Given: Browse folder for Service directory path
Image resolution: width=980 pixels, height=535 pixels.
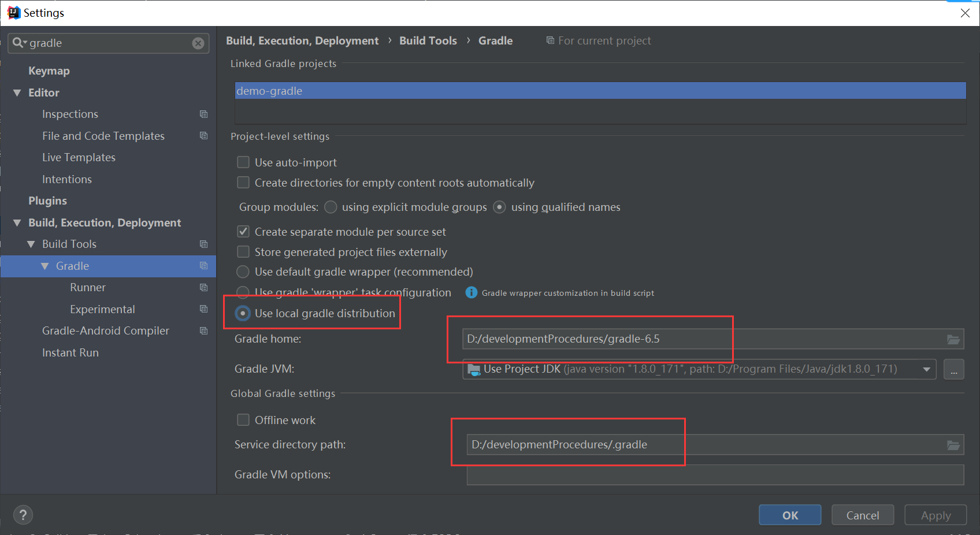Looking at the screenshot, I should 953,445.
